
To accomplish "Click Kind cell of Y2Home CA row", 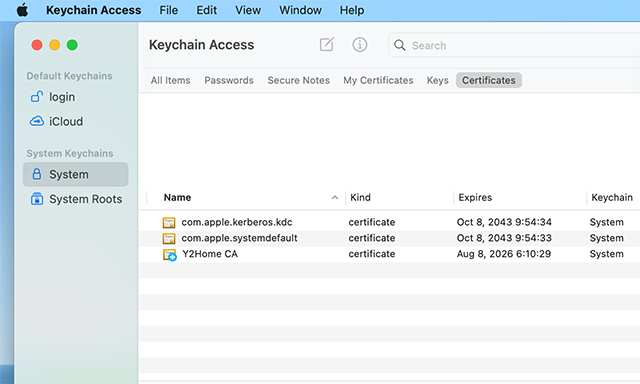I will click(x=372, y=254).
